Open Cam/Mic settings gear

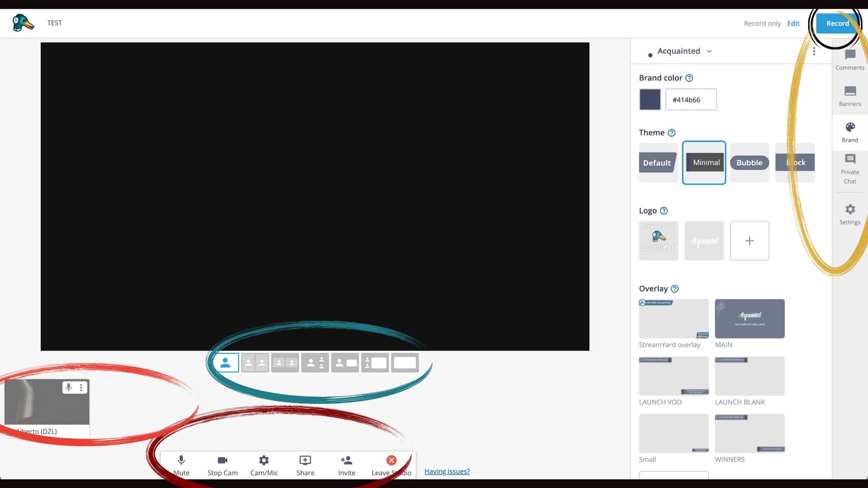click(264, 461)
